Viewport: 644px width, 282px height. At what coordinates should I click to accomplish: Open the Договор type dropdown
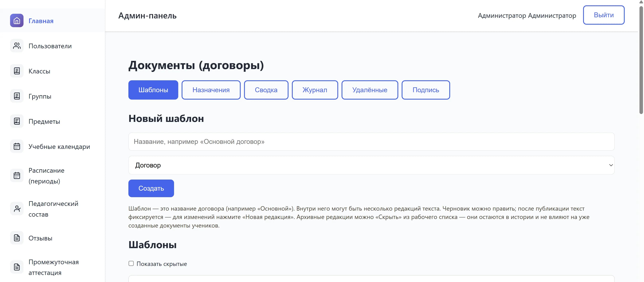(x=371, y=165)
